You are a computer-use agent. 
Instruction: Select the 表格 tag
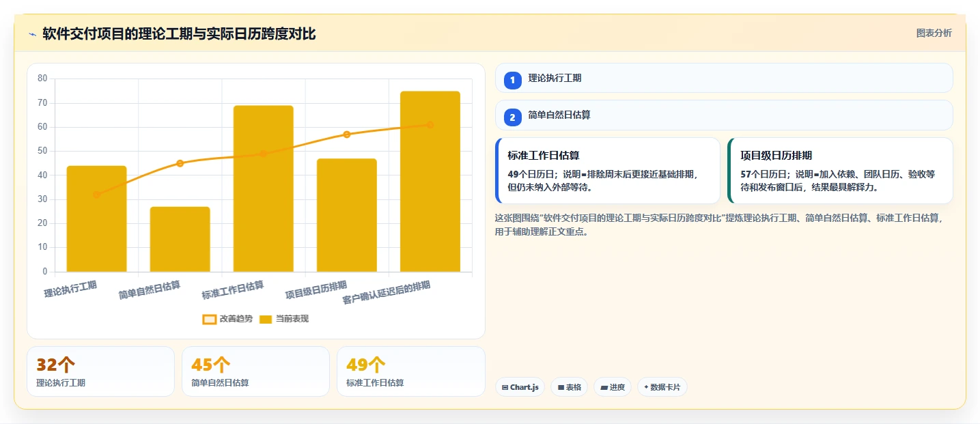[x=569, y=387]
